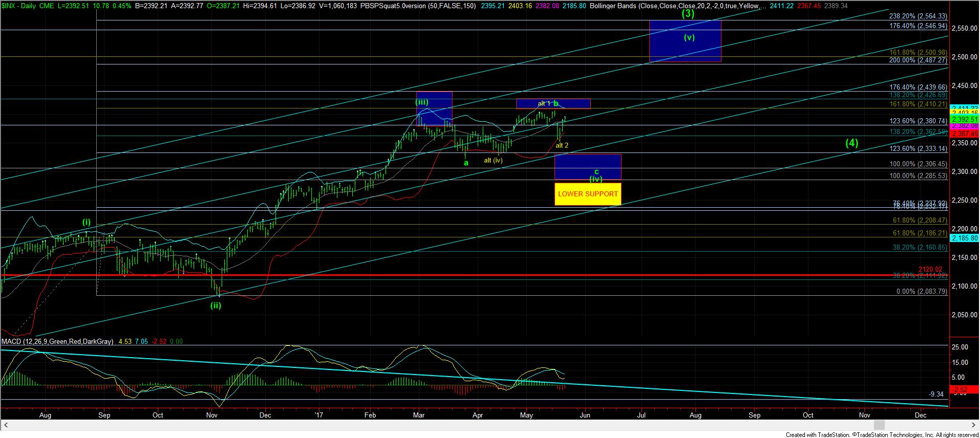Viewport: 980px width, 438px height.
Task: Click the yellow alt 2 label
Action: pos(562,146)
